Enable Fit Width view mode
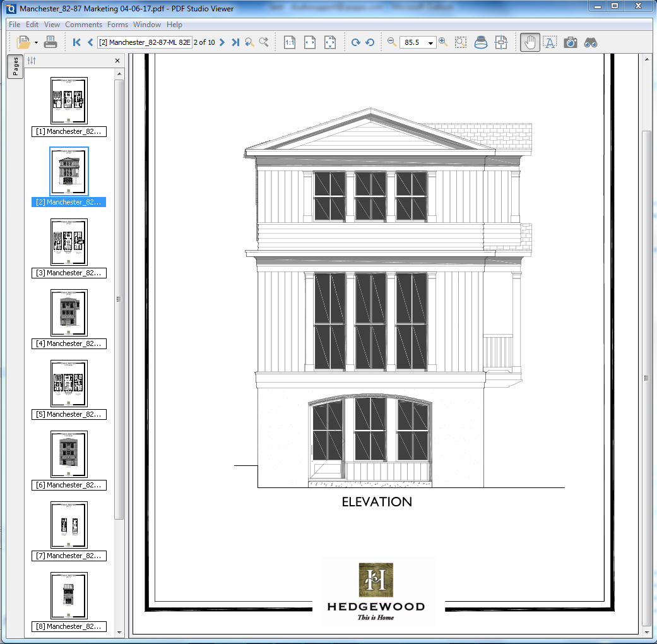 (309, 42)
